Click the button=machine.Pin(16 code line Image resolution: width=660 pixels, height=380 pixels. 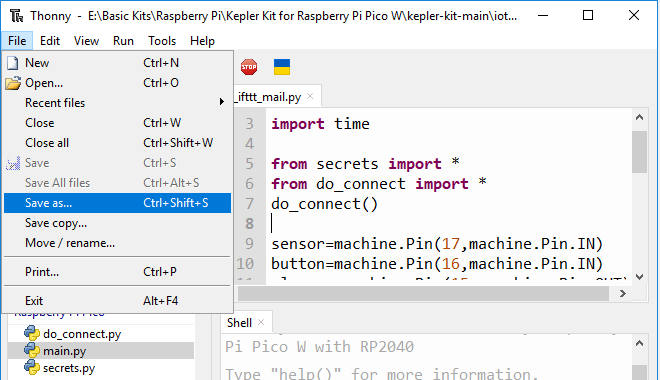[437, 264]
